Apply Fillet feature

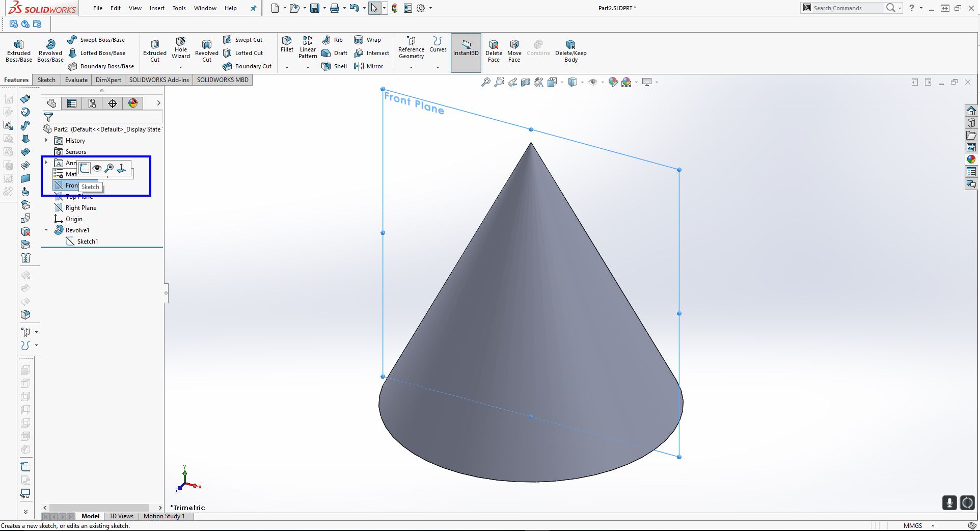click(287, 44)
